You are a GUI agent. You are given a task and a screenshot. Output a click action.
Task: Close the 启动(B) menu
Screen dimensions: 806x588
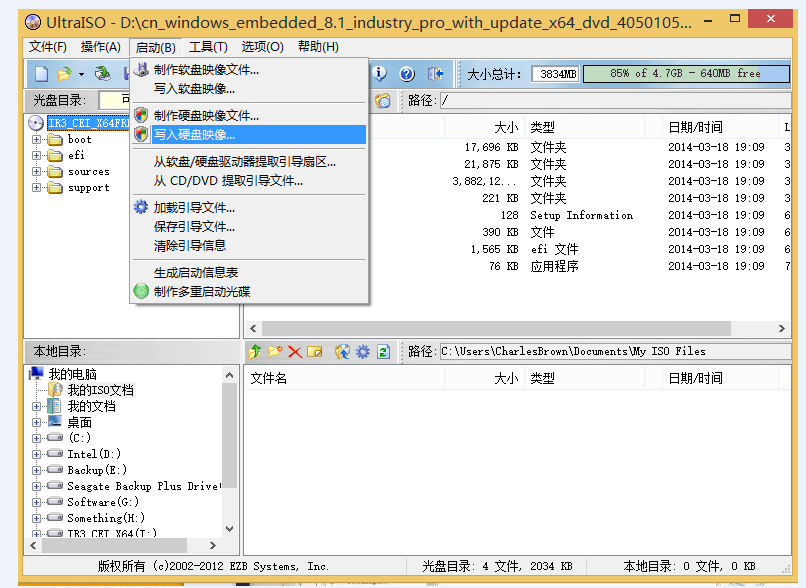(x=156, y=47)
